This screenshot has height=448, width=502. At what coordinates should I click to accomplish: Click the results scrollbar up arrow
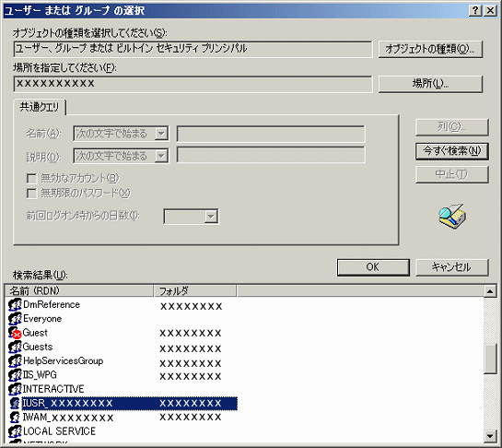[x=490, y=291]
